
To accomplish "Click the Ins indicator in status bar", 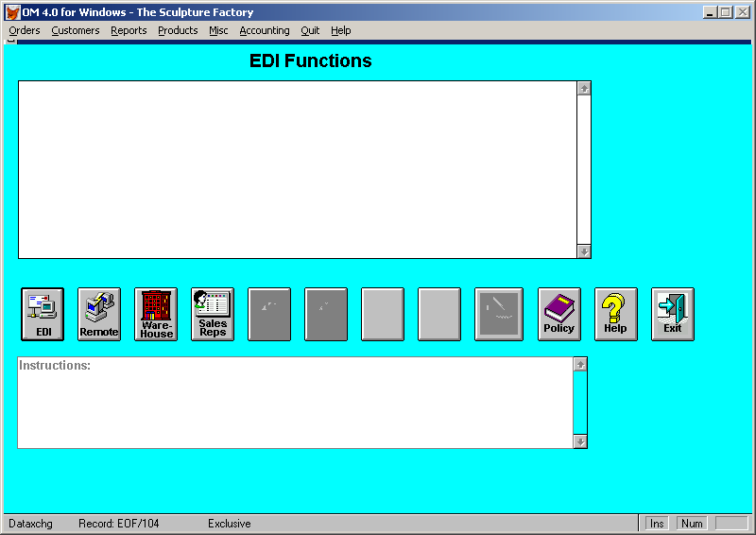I will click(657, 524).
